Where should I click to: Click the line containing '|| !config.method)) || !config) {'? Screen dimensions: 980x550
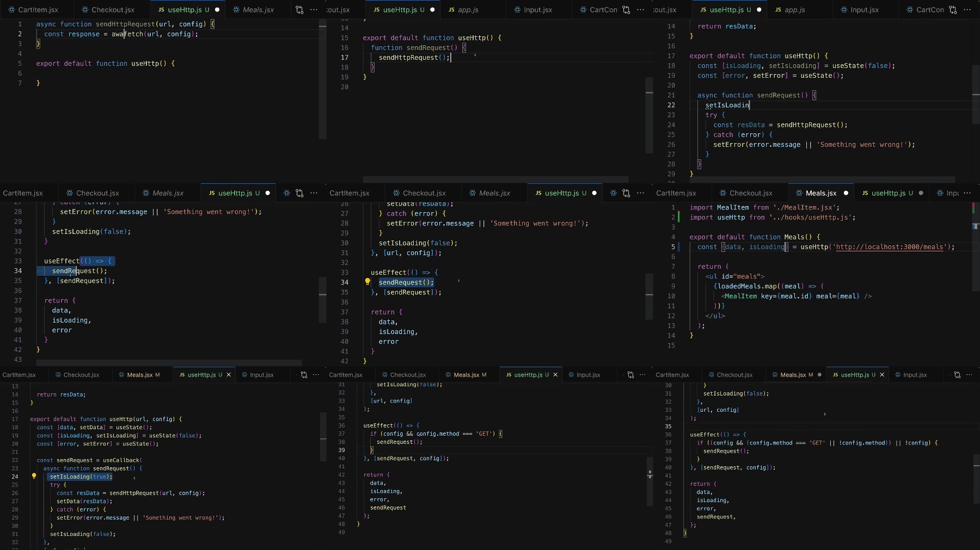pyautogui.click(x=817, y=443)
